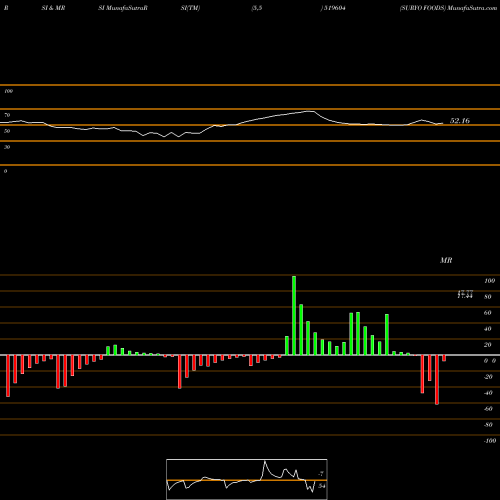
Task: Open the mini overview chart thumbnail
Action: click(247, 479)
